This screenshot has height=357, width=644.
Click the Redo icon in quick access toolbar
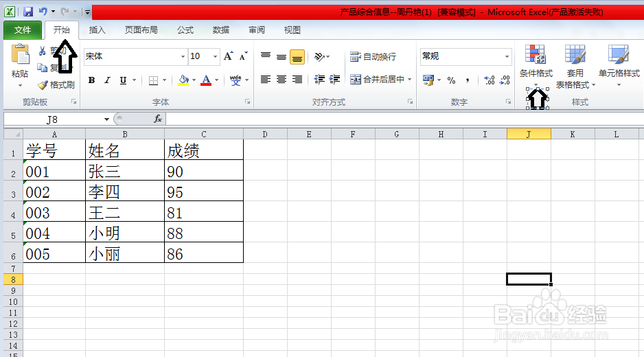[x=65, y=12]
